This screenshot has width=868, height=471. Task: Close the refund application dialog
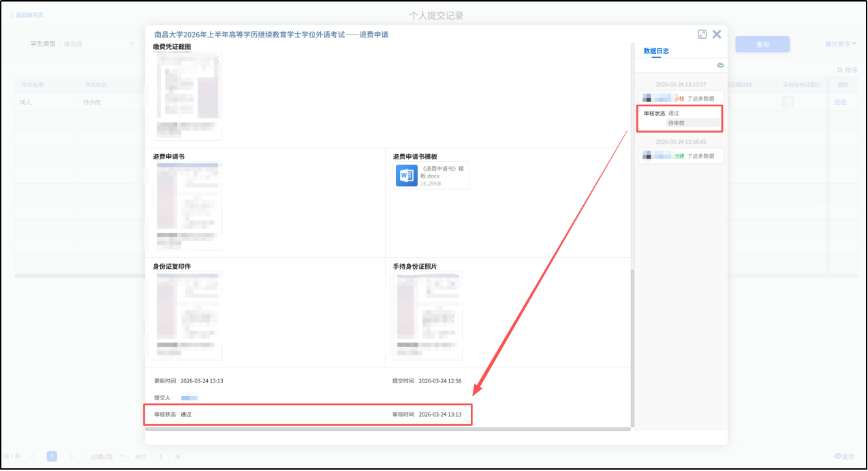point(717,34)
